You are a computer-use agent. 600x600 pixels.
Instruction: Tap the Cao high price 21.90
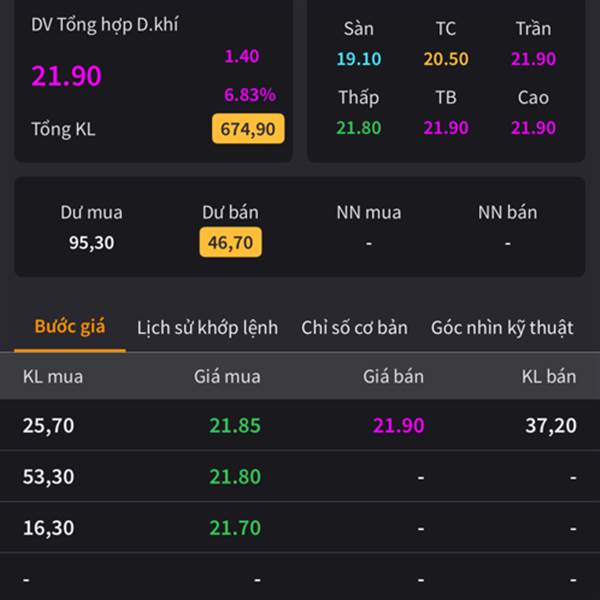(533, 128)
